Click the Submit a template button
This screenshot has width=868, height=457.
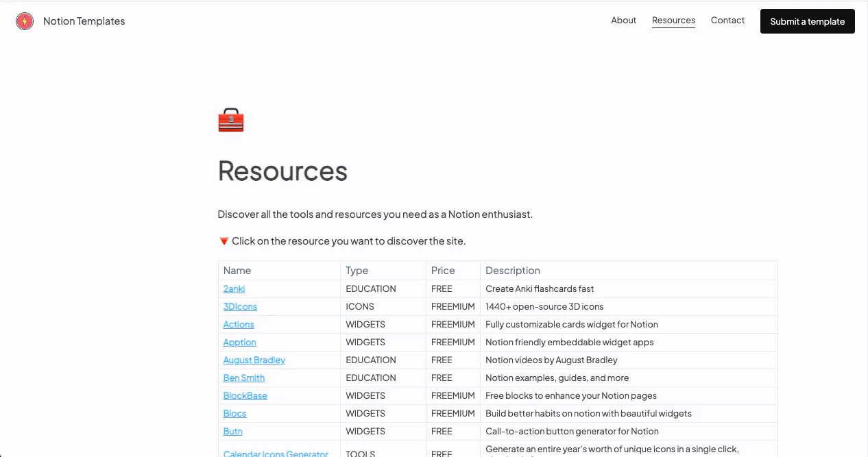point(808,21)
